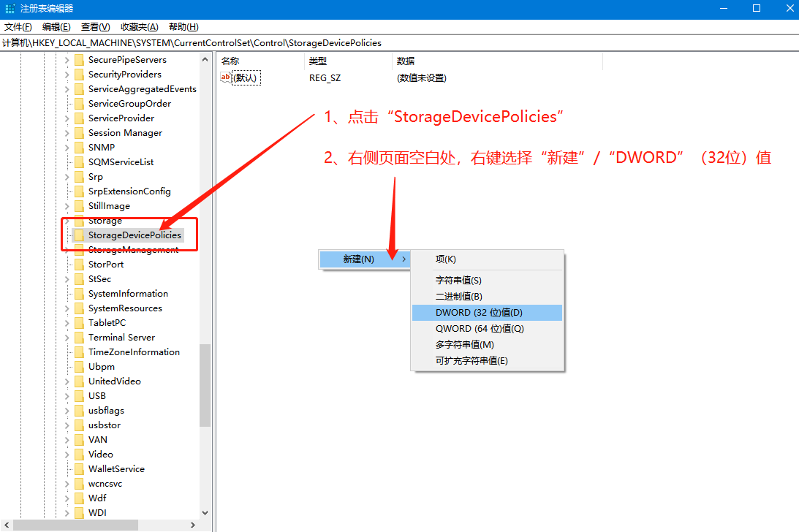Expand the TimeZoneInformation node arrow
Viewport: 799px width, 532px height.
(x=67, y=352)
